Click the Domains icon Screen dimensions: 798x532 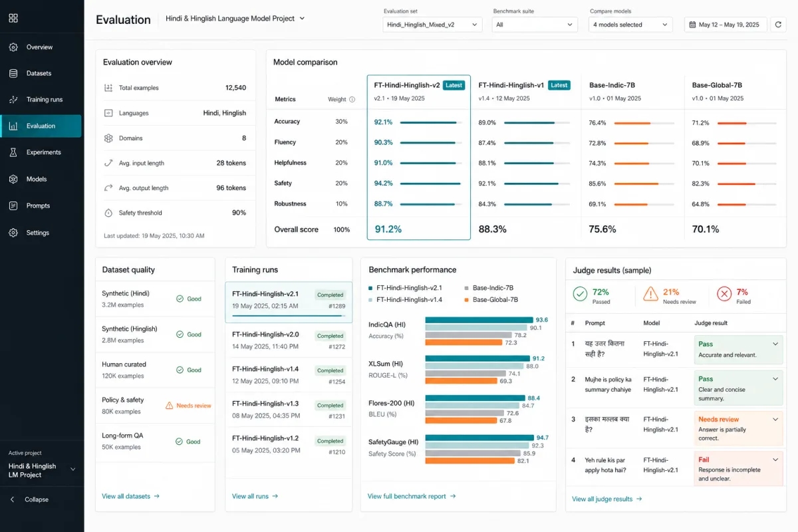(108, 138)
